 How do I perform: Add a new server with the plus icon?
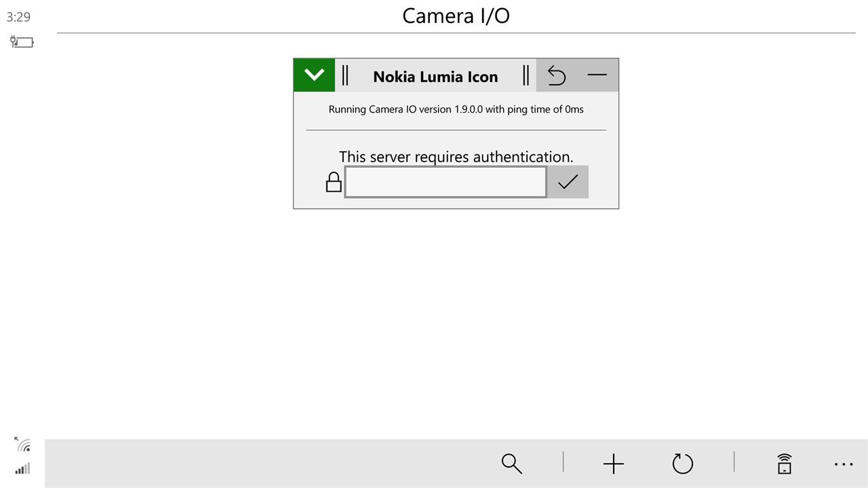(x=614, y=464)
